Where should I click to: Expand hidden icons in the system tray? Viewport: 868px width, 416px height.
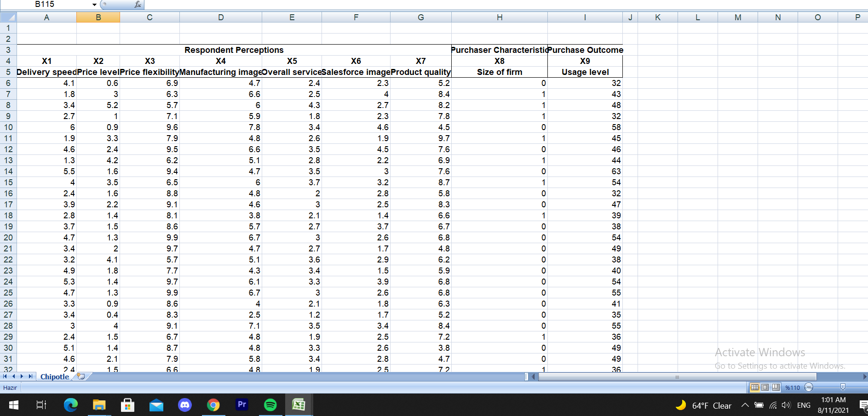pos(745,405)
